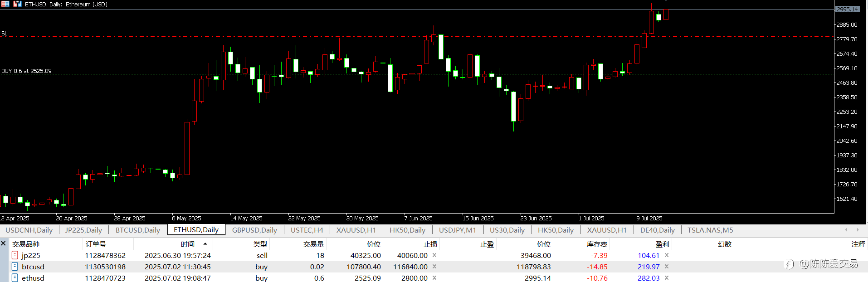
Task: Open the USTEC,H4 chart tab
Action: pyautogui.click(x=307, y=230)
